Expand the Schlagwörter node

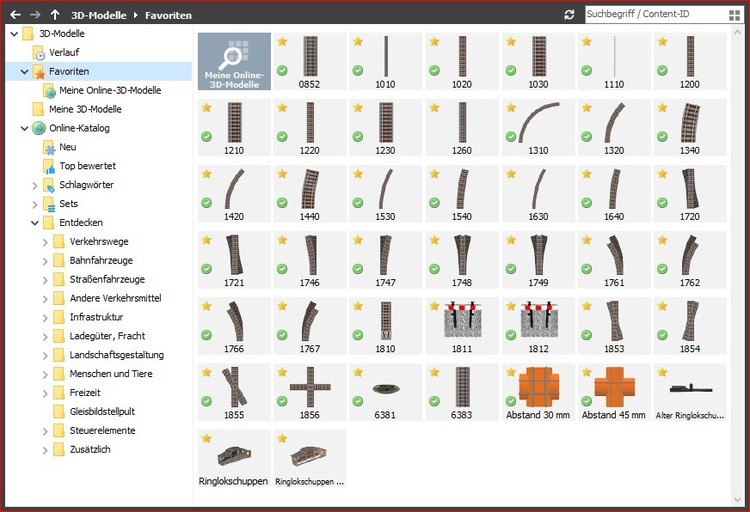[x=34, y=185]
